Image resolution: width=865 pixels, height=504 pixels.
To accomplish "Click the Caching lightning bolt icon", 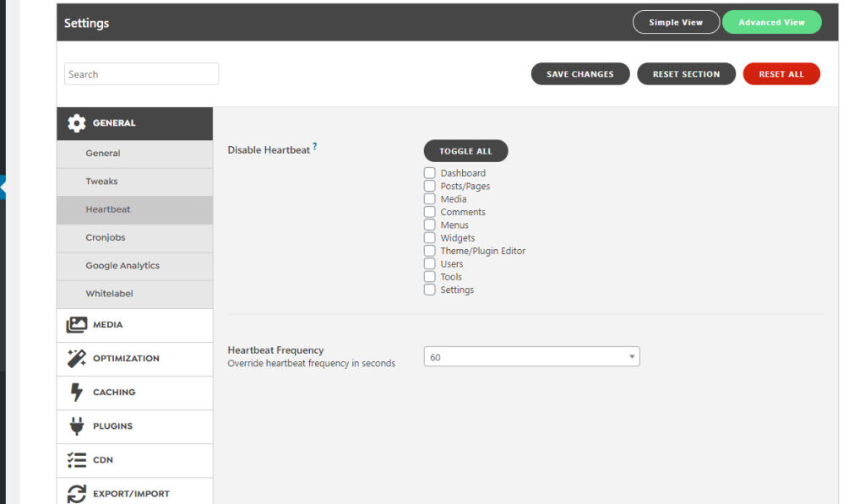I will (x=77, y=392).
